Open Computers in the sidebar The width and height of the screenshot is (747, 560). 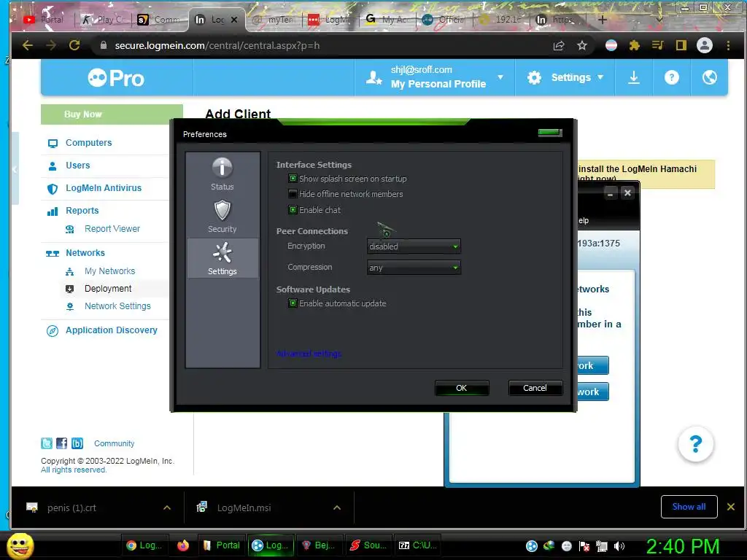pyautogui.click(x=88, y=142)
